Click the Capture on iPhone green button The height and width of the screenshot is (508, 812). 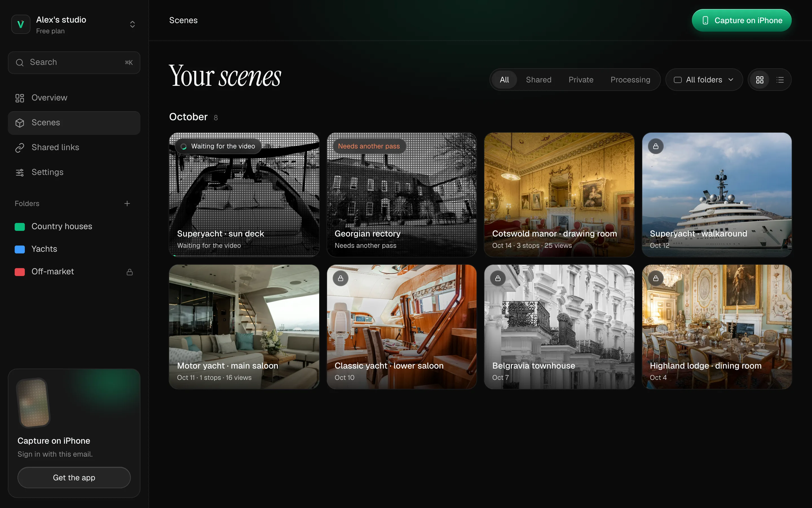coord(742,21)
